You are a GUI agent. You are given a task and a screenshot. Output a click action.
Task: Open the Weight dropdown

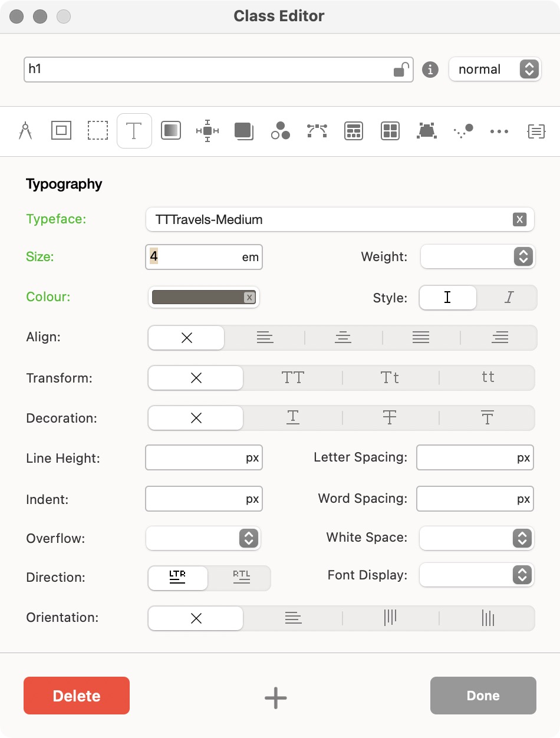[477, 257]
